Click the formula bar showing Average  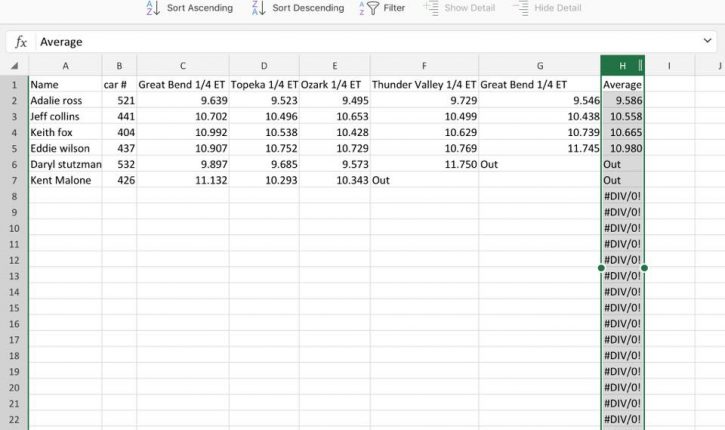360,42
